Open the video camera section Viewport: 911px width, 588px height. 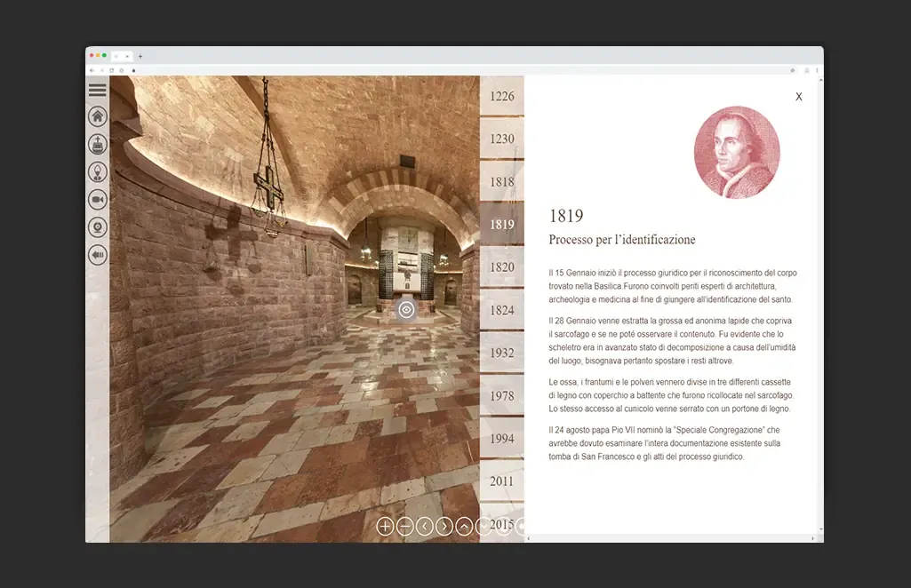coord(98,200)
